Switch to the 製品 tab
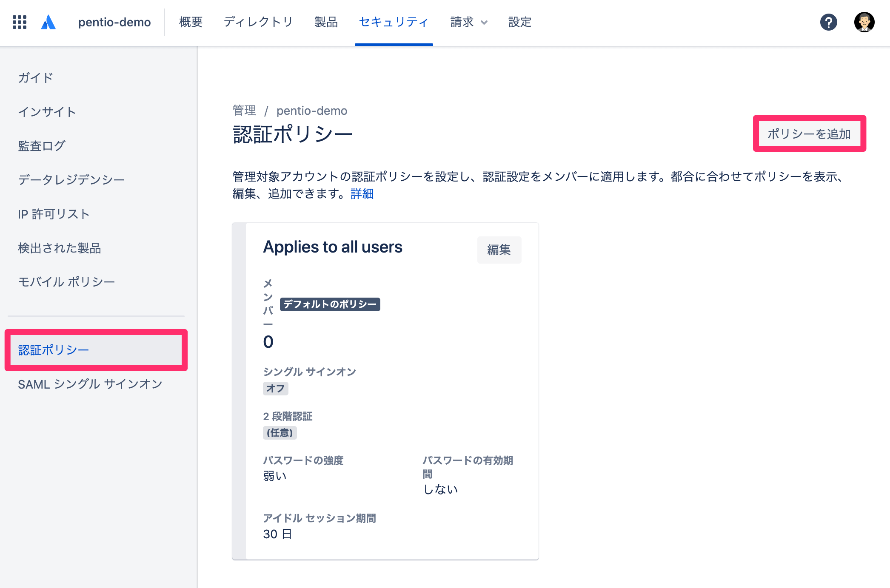 (x=326, y=22)
